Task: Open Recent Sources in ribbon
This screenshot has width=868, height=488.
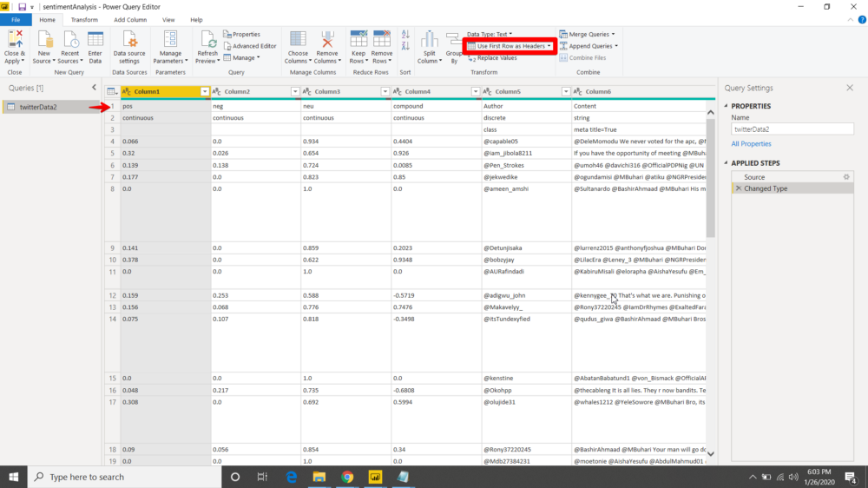Action: pos(70,47)
